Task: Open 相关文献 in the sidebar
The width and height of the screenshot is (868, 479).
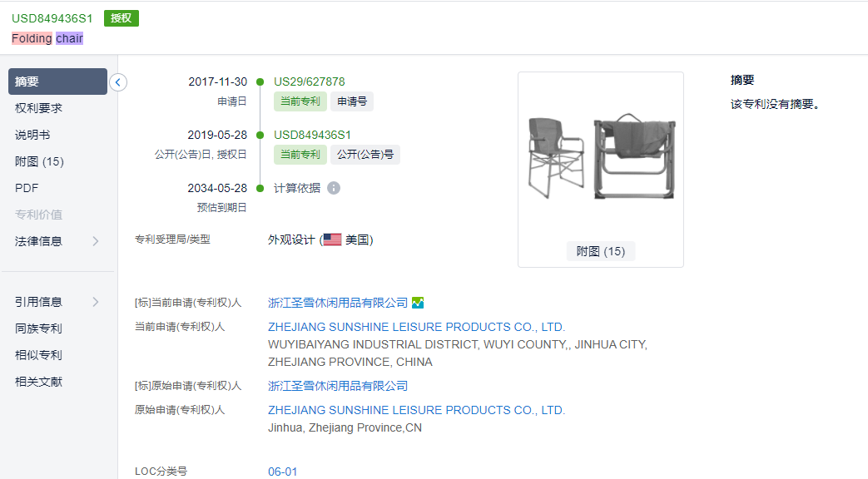Action: (39, 382)
